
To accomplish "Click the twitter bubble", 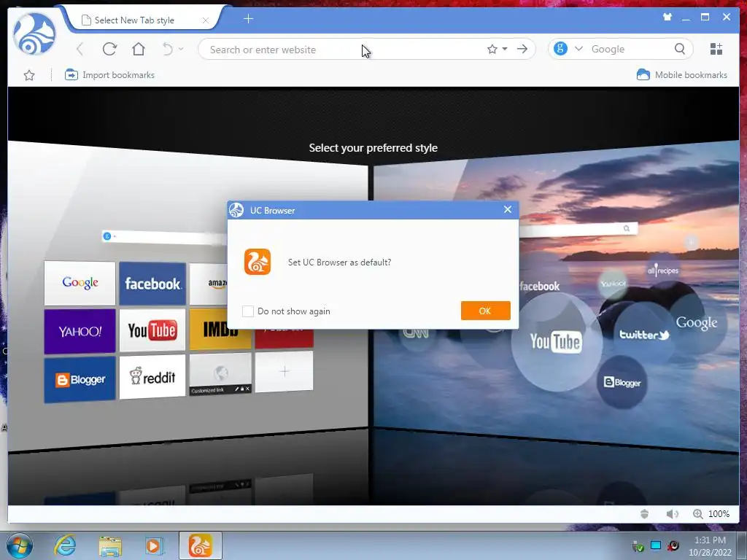I will click(x=644, y=335).
